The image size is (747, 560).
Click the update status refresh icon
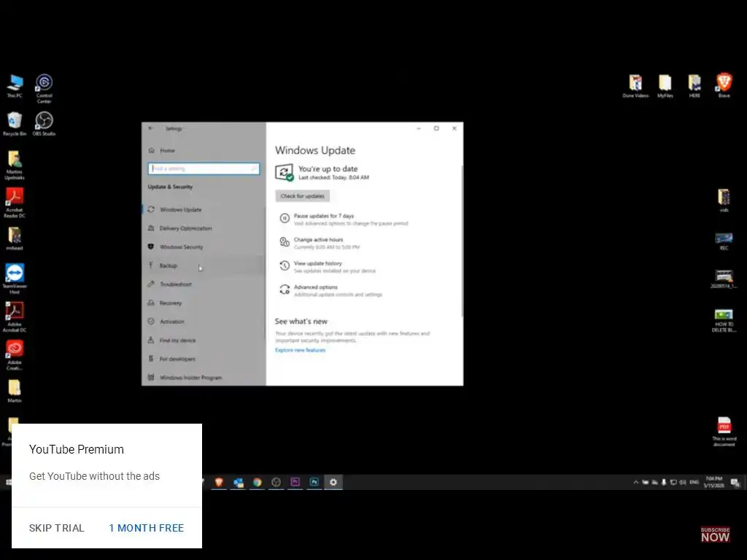click(285, 172)
